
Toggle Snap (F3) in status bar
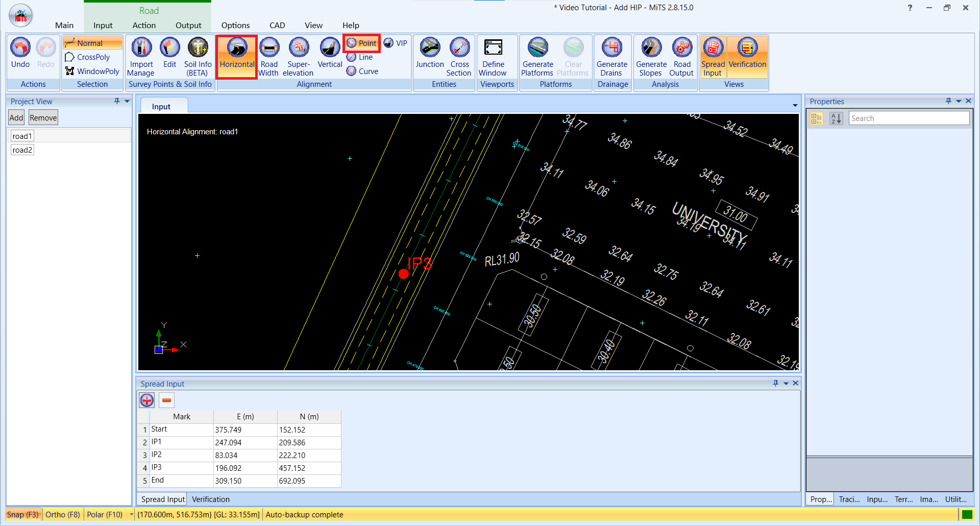pyautogui.click(x=22, y=515)
